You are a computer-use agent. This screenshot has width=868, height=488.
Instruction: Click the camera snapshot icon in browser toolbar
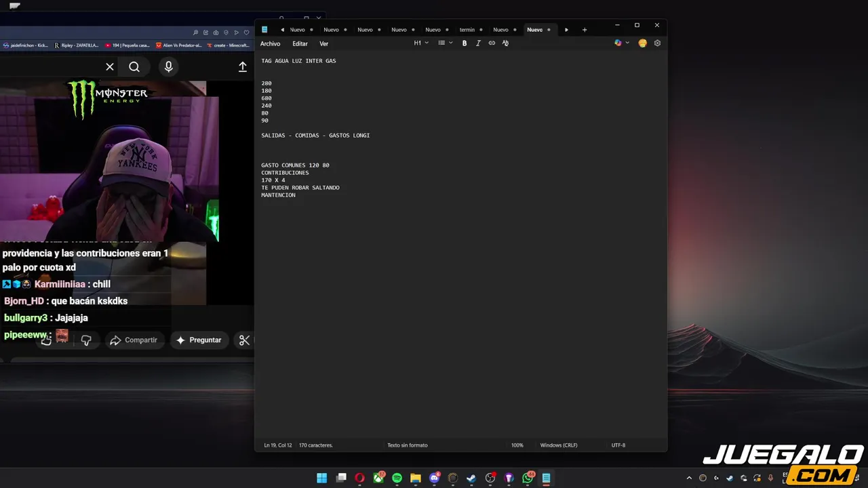coord(216,33)
